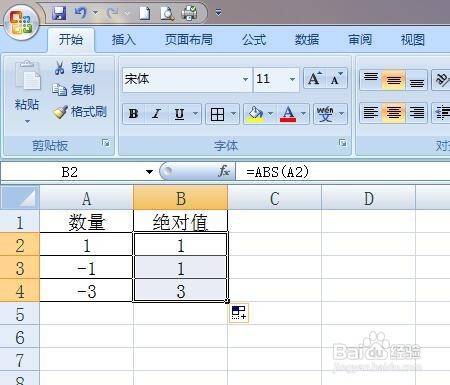Viewport: 450px width, 385px height.
Task: Open the 视图 tab
Action: pos(413,40)
